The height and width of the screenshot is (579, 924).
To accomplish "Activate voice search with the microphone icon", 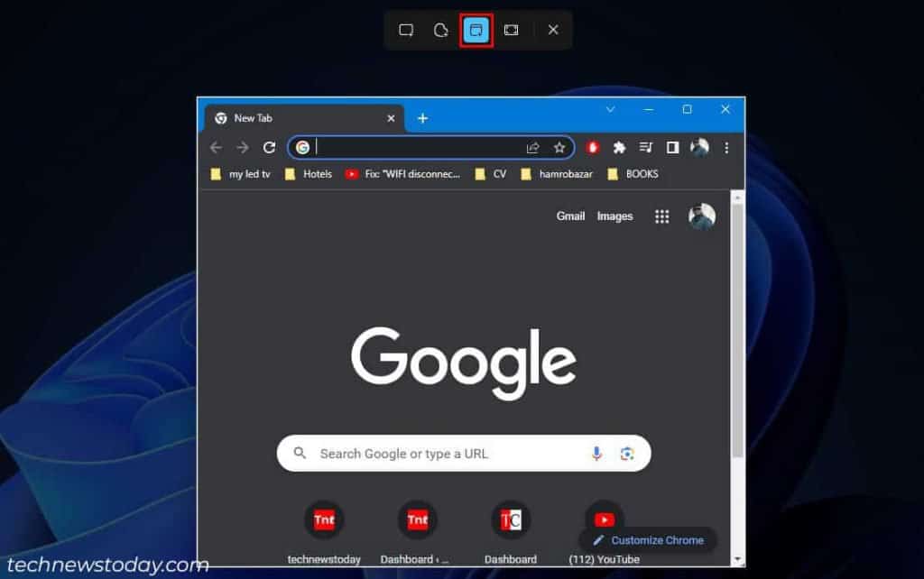I will pos(596,454).
